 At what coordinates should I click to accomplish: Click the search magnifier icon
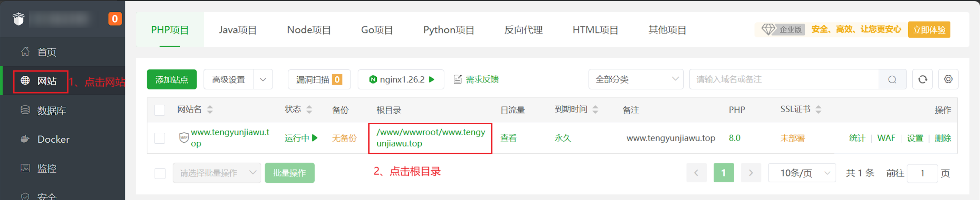[892, 79]
